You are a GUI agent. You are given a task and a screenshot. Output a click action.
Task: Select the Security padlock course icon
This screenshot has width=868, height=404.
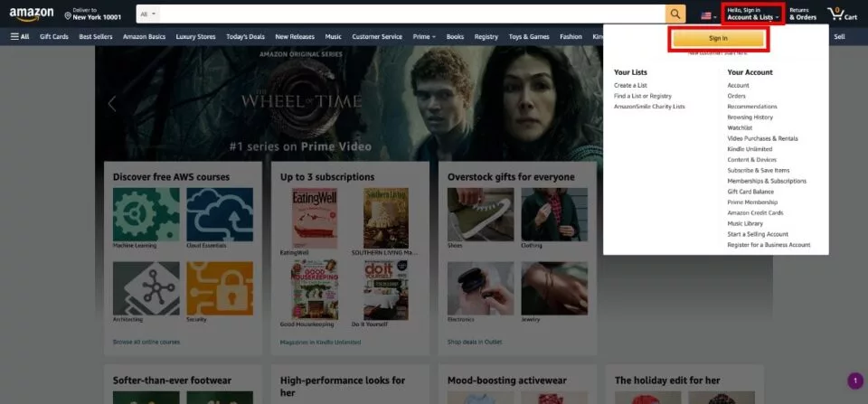pyautogui.click(x=220, y=288)
